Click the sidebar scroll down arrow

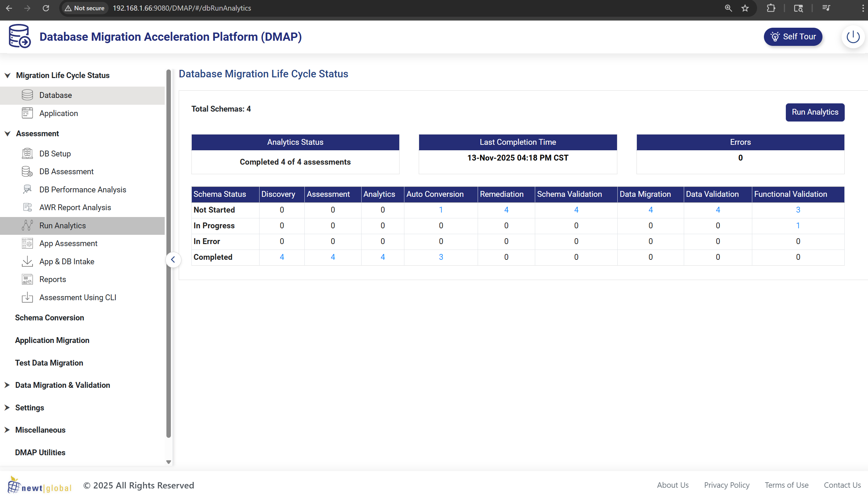coord(168,462)
